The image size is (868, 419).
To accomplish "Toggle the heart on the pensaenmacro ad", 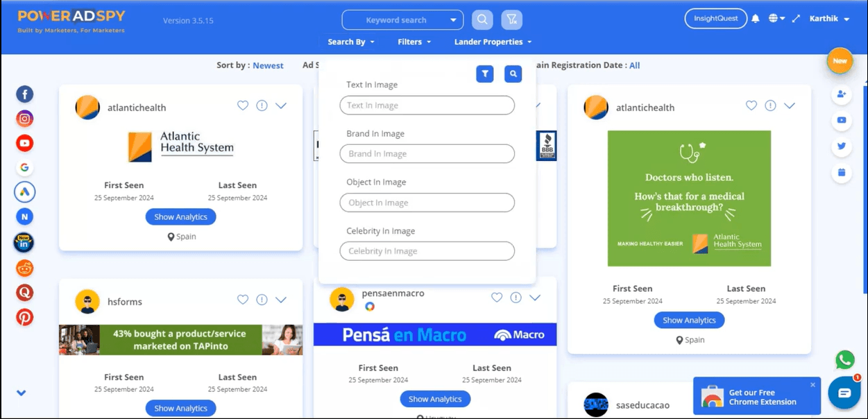I will [x=497, y=297].
